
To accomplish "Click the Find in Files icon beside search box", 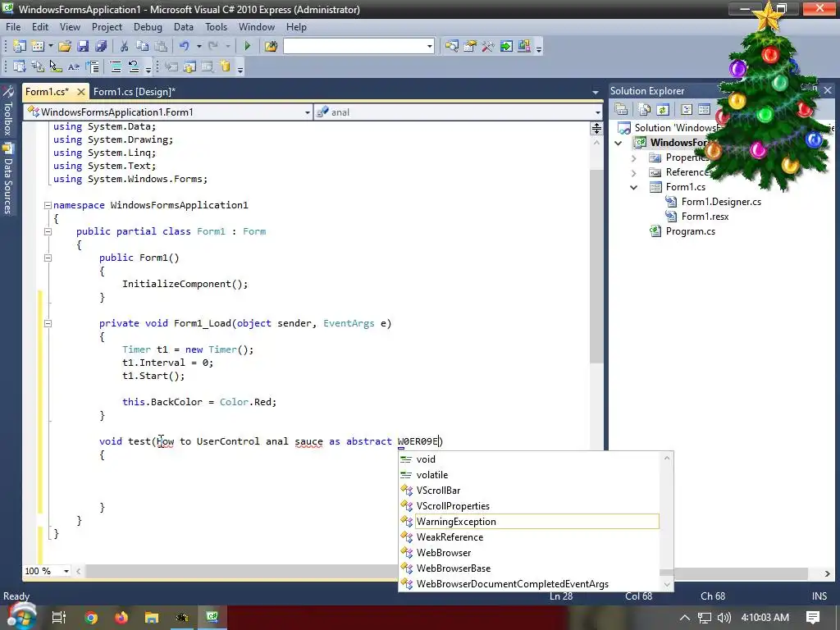I will (x=271, y=47).
